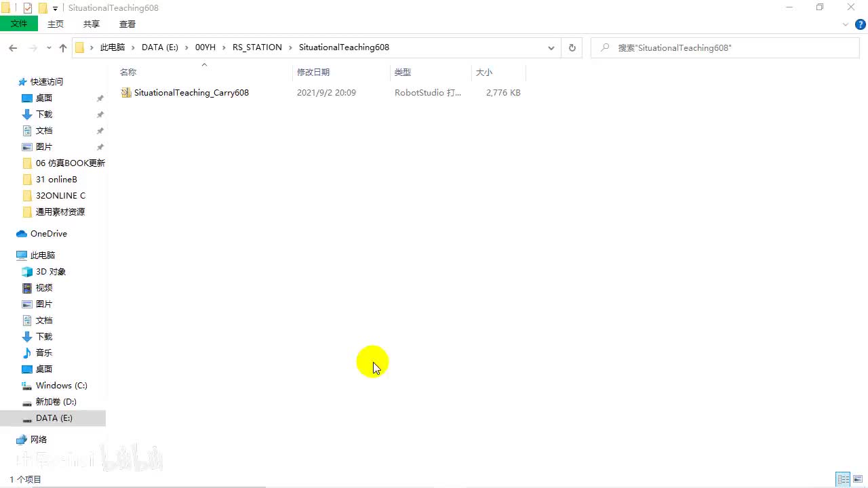This screenshot has width=868, height=488.
Task: Open the Windows (C:) drive
Action: [x=62, y=385]
